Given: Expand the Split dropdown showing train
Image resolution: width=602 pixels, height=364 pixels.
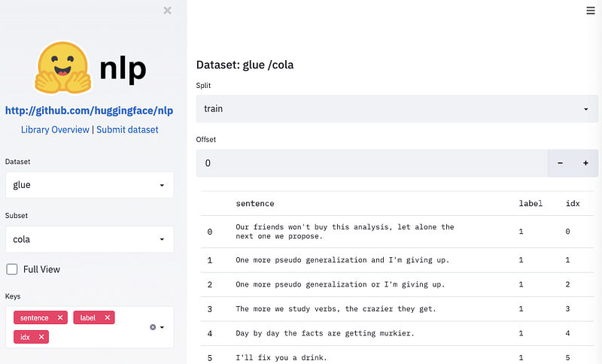Looking at the screenshot, I should tap(397, 109).
